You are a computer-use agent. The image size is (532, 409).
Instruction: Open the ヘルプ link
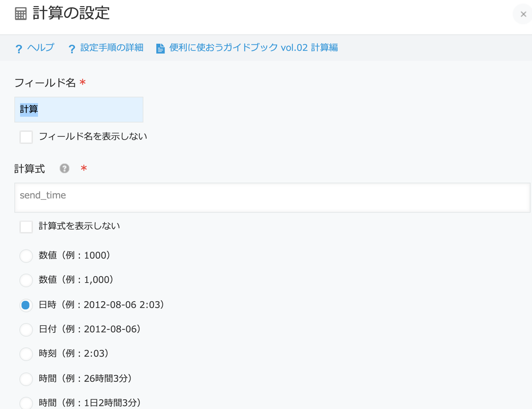(40, 47)
